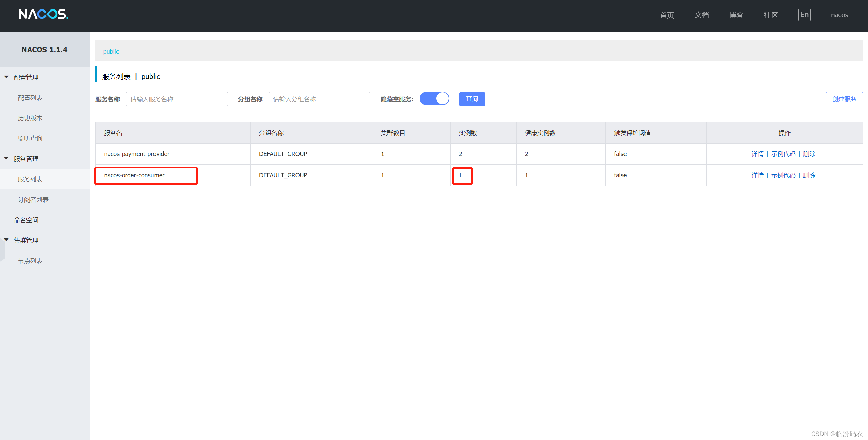Click the NACOS logo icon
The image size is (868, 440).
tap(43, 14)
